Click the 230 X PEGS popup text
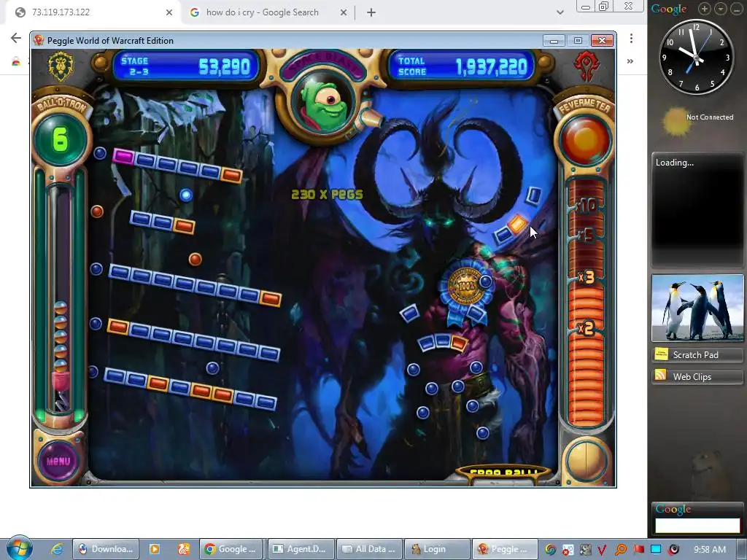 327,194
